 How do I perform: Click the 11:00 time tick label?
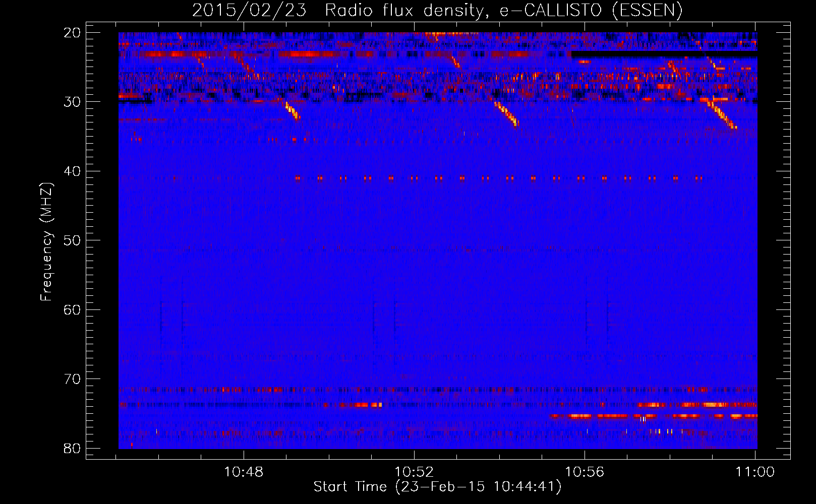(x=755, y=472)
